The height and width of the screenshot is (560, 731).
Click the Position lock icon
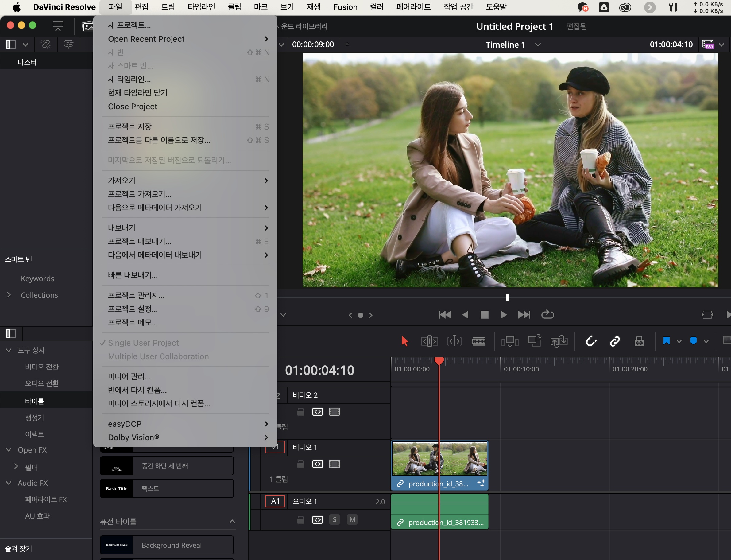639,341
